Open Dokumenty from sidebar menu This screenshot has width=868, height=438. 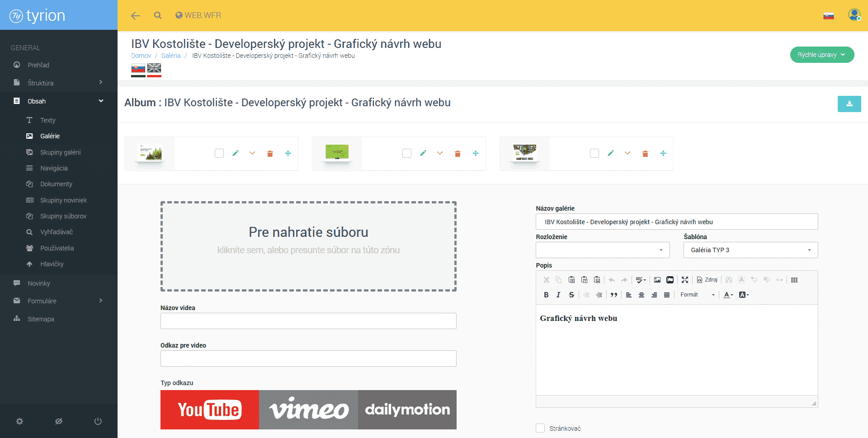click(56, 184)
